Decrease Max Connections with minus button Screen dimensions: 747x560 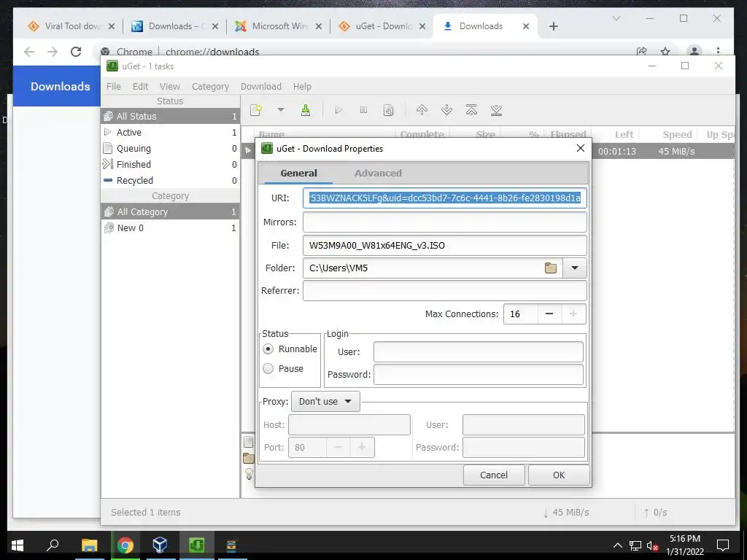point(549,314)
